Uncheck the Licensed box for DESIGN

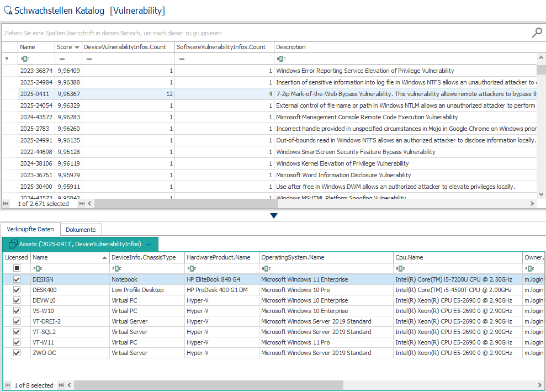[17, 279]
